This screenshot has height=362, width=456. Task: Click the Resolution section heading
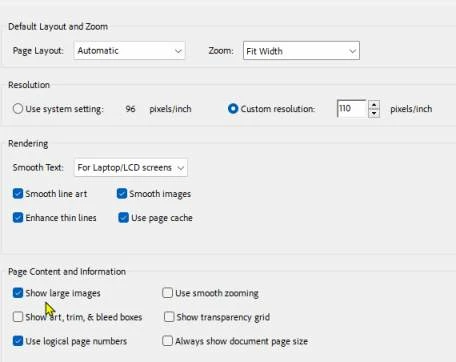click(x=29, y=85)
